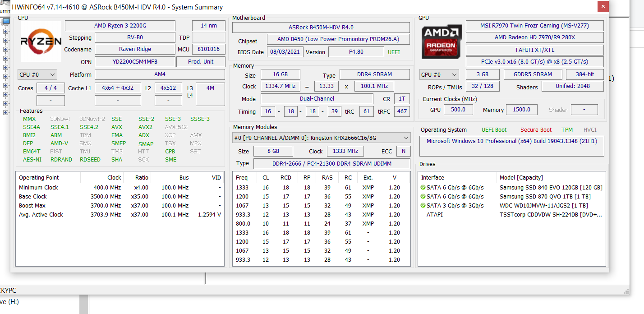The image size is (644, 314).
Task: Click the AMD Radeon Graphics logo
Action: pos(442,42)
